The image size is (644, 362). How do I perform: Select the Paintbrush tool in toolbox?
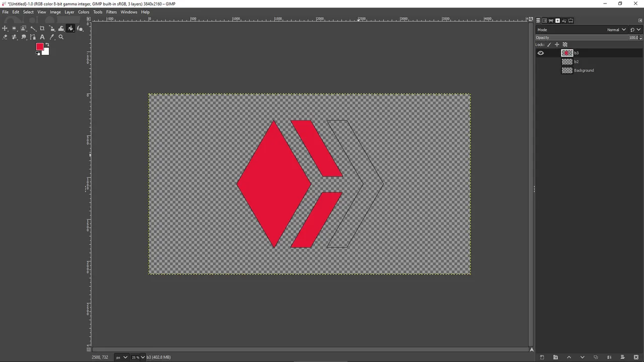click(x=80, y=28)
